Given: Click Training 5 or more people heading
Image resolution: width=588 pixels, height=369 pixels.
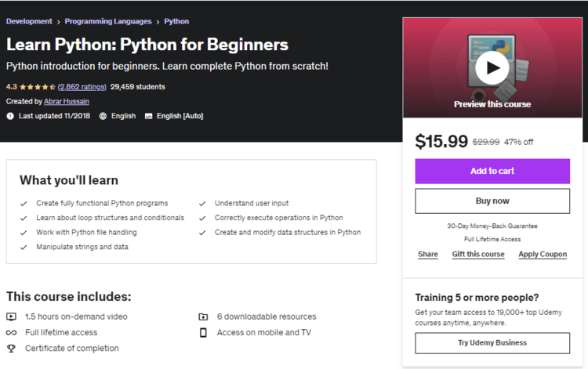Looking at the screenshot, I should pyautogui.click(x=477, y=298).
